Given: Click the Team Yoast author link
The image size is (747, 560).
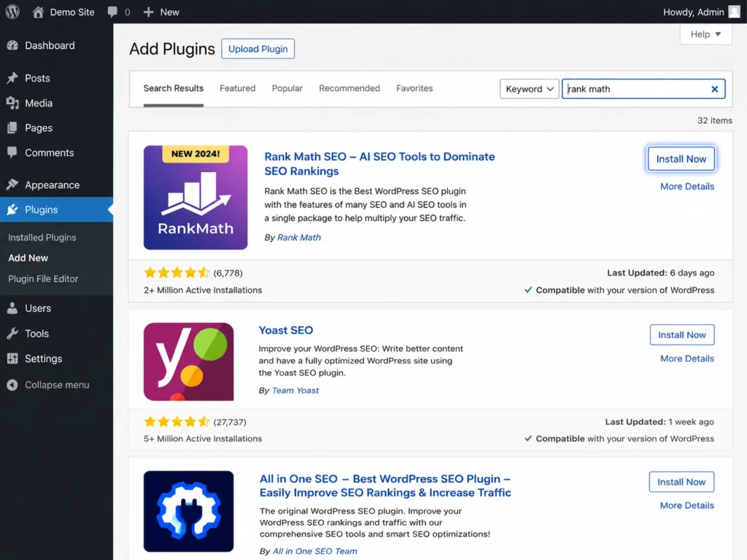Looking at the screenshot, I should click(x=295, y=391).
